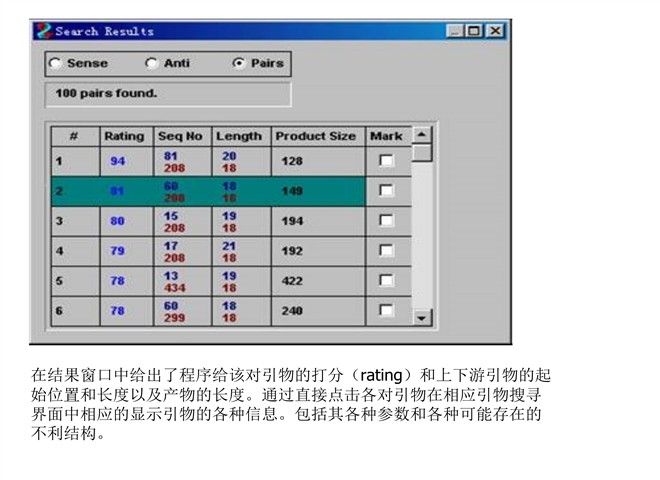Click the Search Results title bar app icon
The image size is (660, 480).
tap(44, 31)
